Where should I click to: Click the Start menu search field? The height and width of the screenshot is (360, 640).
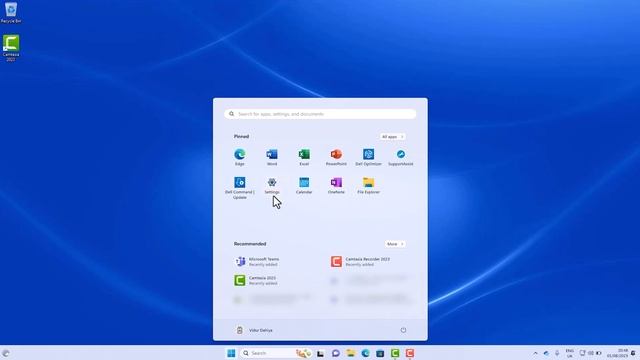point(320,114)
